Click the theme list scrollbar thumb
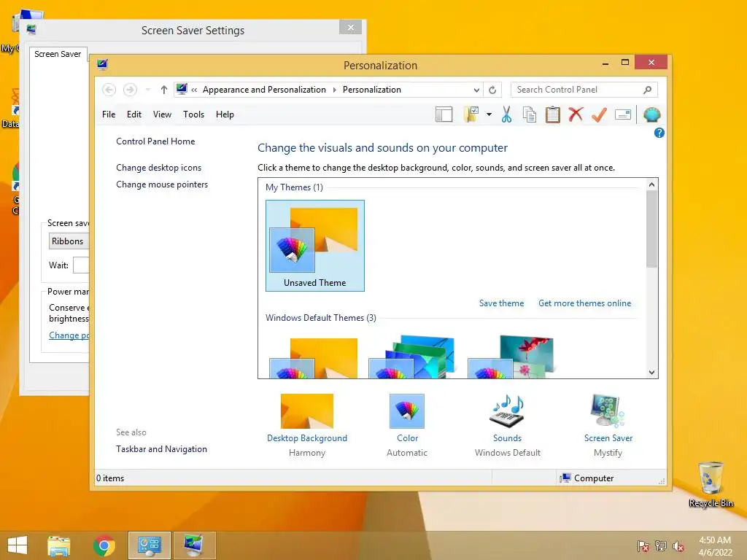 point(651,229)
